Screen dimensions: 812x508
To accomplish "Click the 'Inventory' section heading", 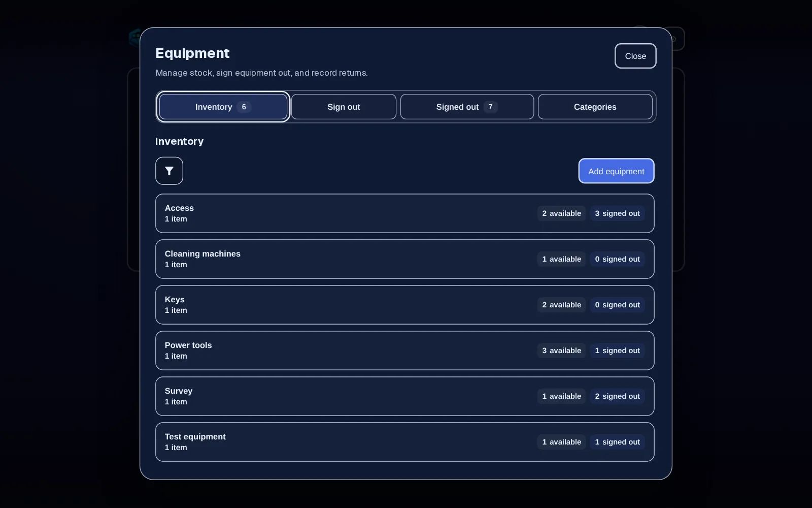I will pyautogui.click(x=179, y=141).
